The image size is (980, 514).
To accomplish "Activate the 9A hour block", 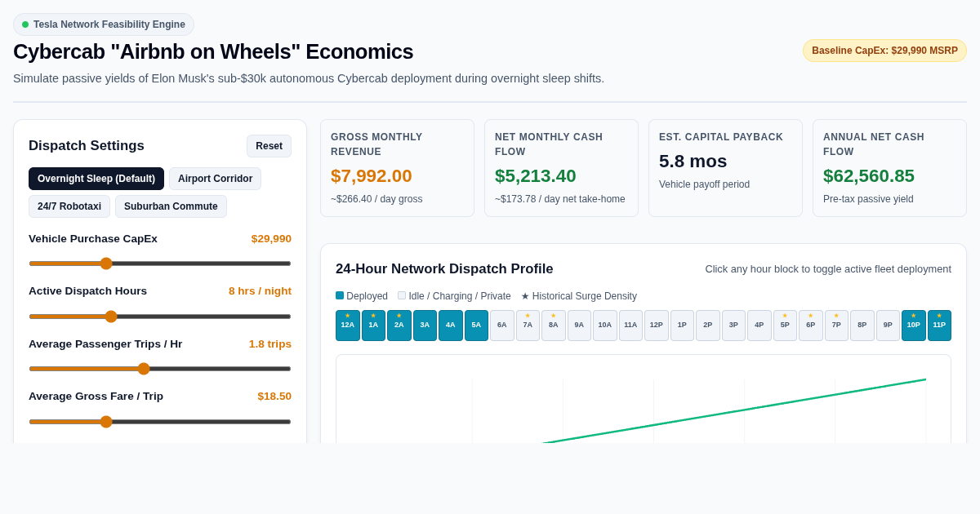I will pyautogui.click(x=579, y=326).
